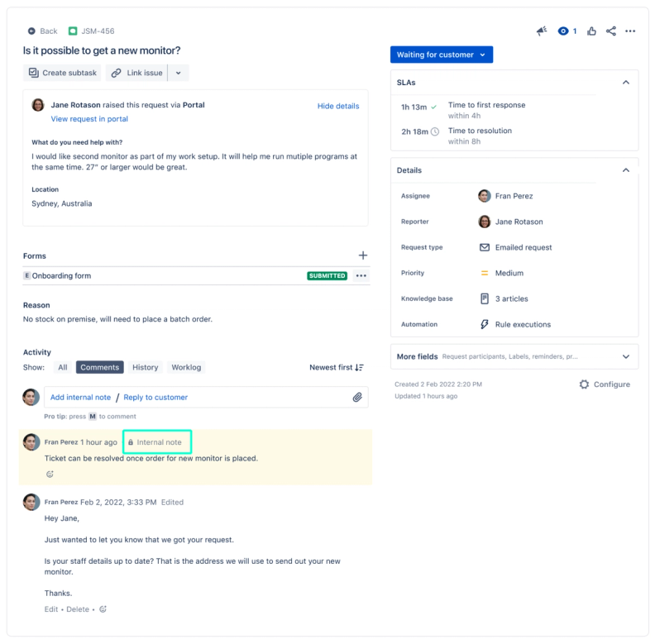Add reaction next to Delete link
The image size is (655, 644).
click(103, 609)
